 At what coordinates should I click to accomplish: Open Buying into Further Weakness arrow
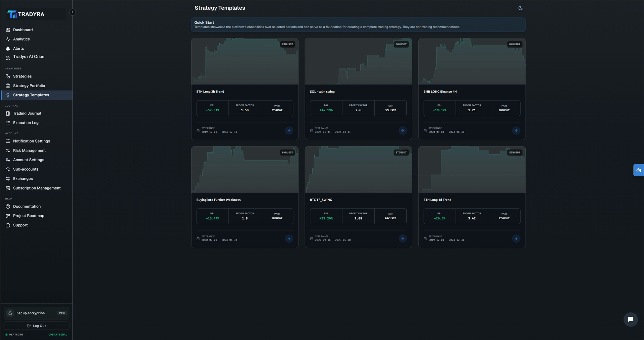(x=289, y=239)
